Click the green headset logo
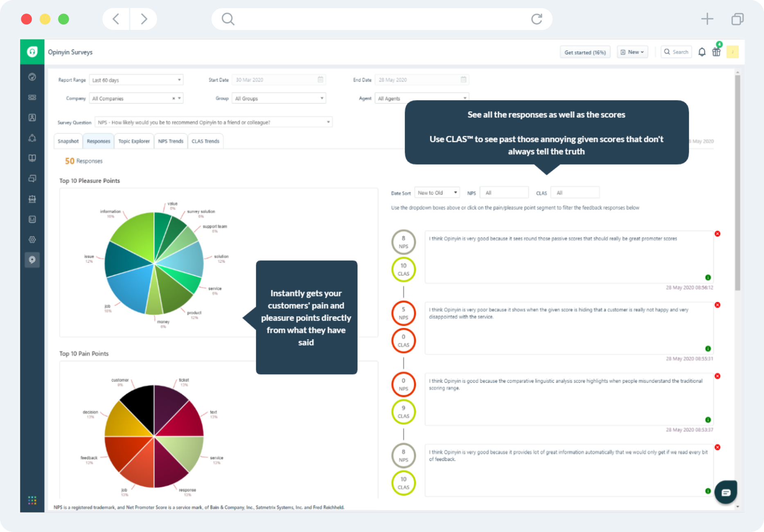Screen dimensions: 764x532 (x=32, y=52)
